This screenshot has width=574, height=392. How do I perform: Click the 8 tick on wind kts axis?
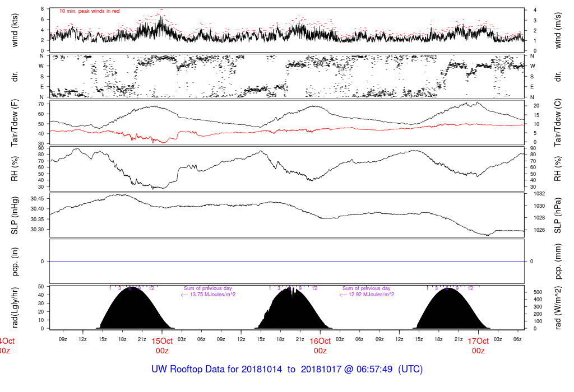[43, 9]
